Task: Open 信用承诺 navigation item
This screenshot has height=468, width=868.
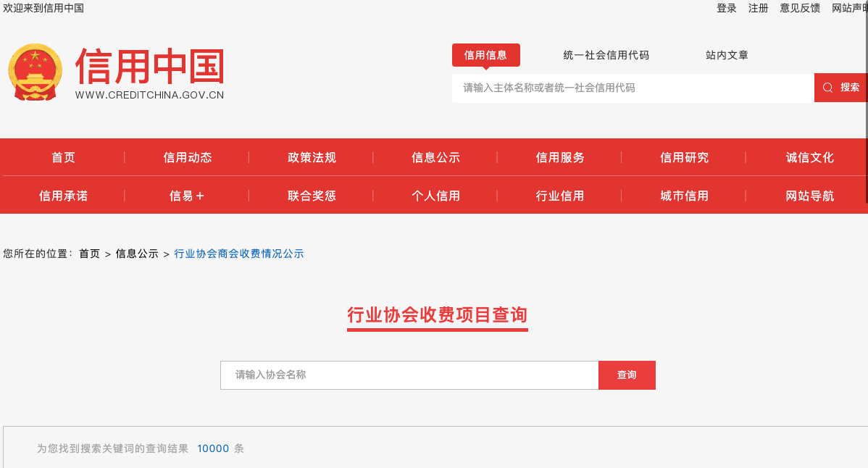Action: 63,196
